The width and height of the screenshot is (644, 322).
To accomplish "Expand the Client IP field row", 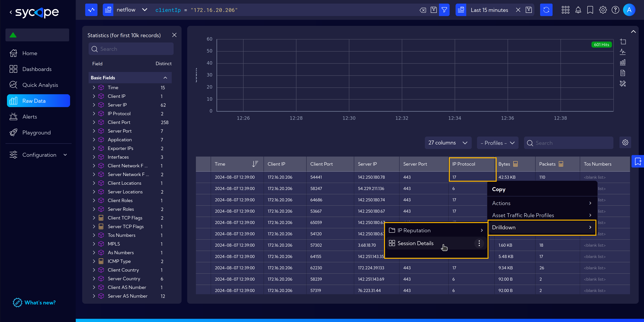I will point(93,96).
